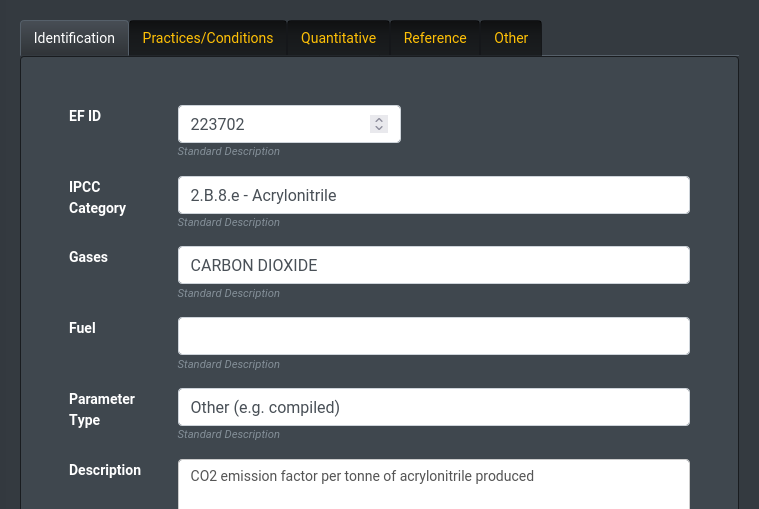This screenshot has height=509, width=759.
Task: Click the Gases label text
Action: click(x=88, y=257)
